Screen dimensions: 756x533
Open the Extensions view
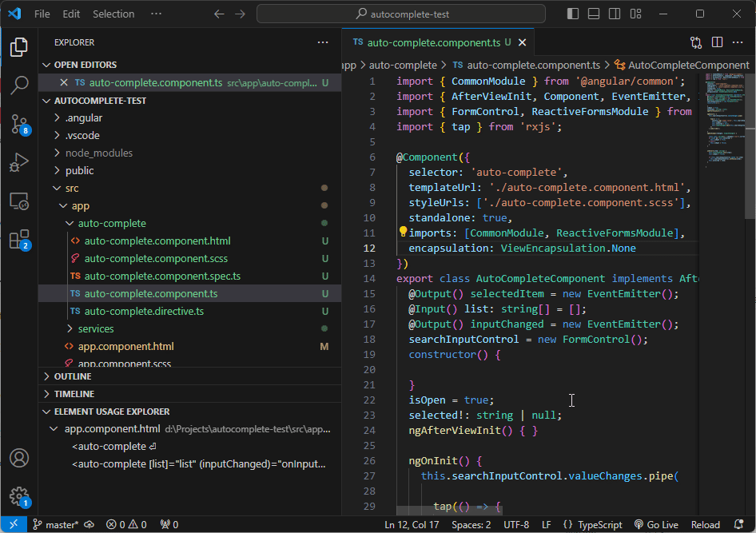(19, 239)
